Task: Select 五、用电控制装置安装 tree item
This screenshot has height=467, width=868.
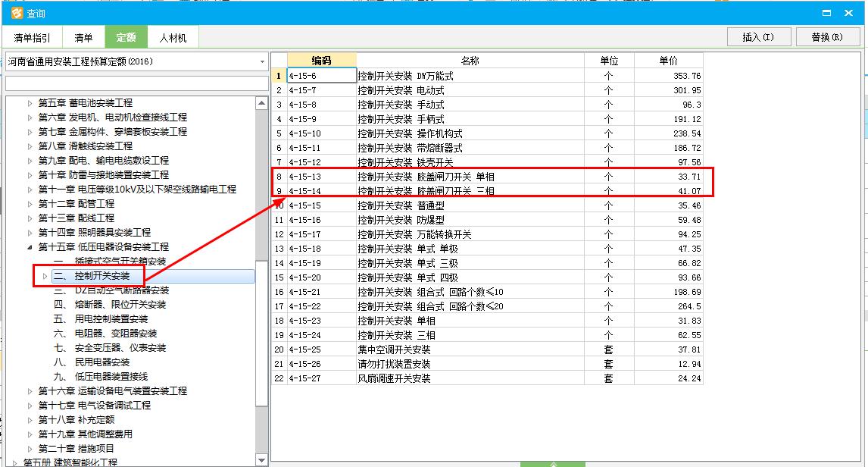Action: [x=101, y=319]
